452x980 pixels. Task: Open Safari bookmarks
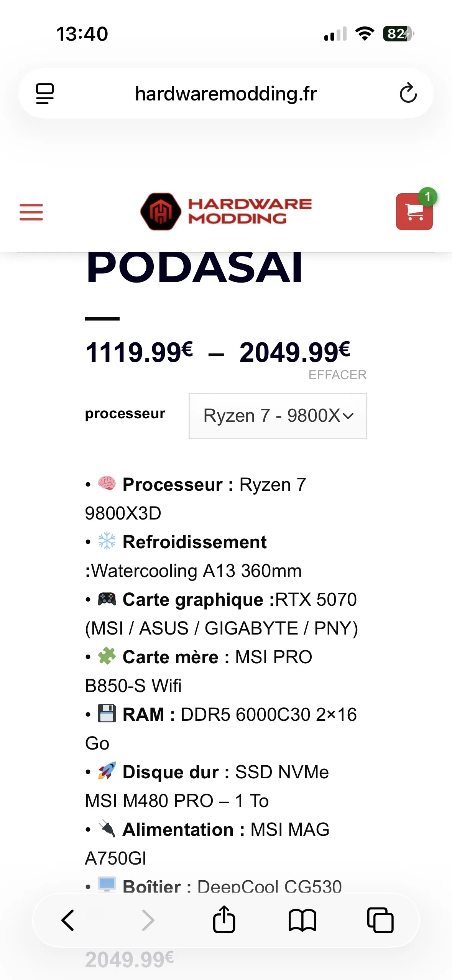(302, 920)
